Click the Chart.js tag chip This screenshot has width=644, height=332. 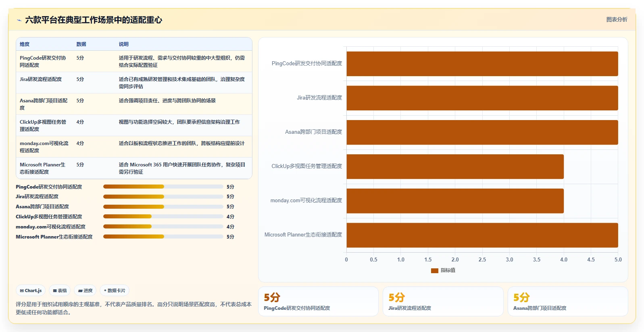[x=31, y=290]
